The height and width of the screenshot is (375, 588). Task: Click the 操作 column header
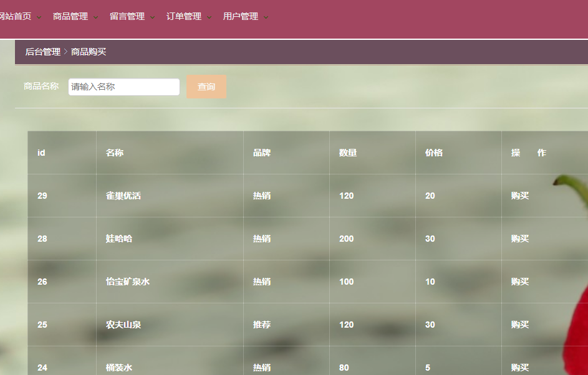coord(528,153)
